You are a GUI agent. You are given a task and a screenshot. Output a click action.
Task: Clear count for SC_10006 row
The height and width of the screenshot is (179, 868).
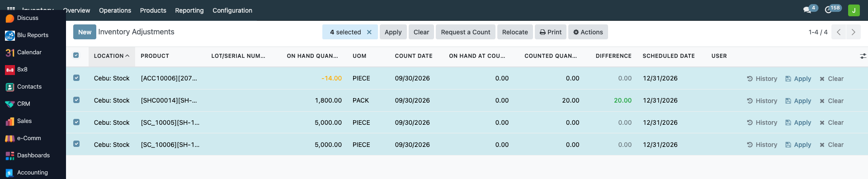click(831, 145)
